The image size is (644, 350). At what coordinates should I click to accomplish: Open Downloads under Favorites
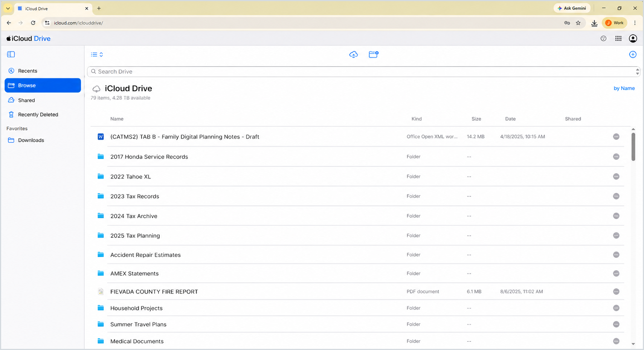[x=43, y=140]
